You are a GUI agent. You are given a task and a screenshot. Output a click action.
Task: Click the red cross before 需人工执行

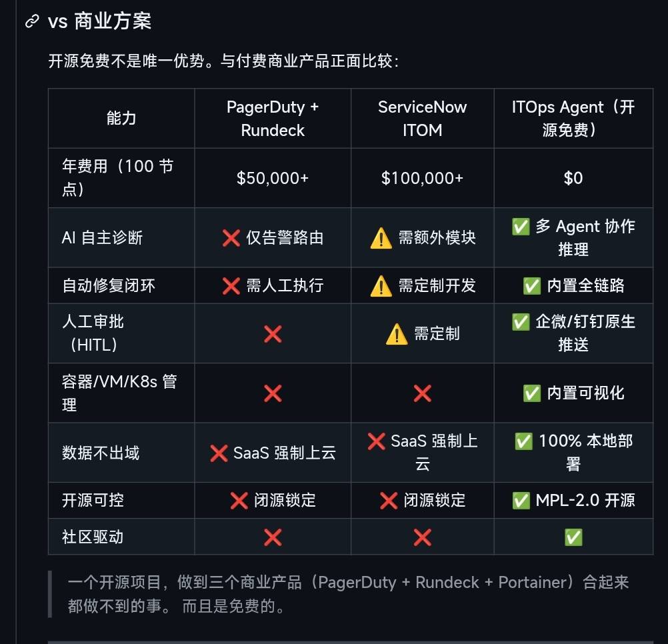point(231,286)
